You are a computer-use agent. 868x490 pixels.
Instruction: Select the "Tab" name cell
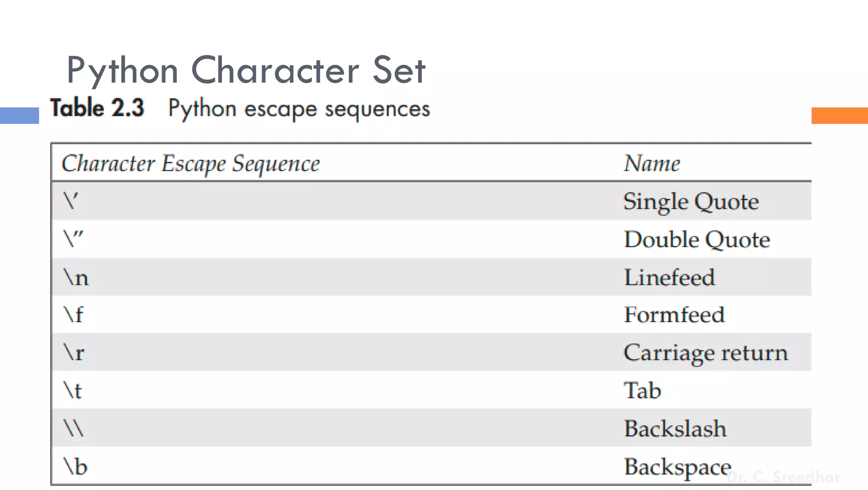[643, 390]
